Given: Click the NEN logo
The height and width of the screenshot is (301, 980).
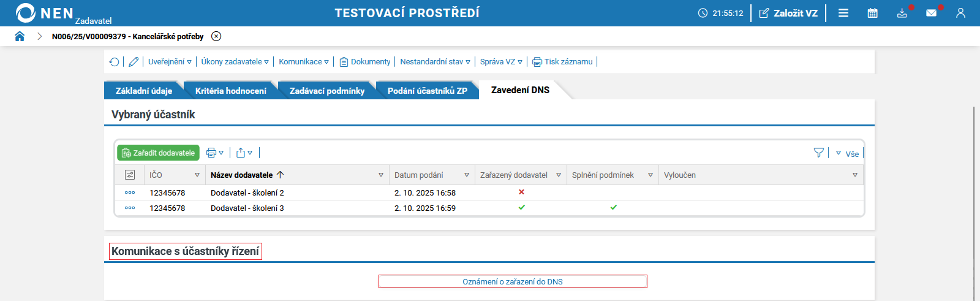Looking at the screenshot, I should [44, 13].
